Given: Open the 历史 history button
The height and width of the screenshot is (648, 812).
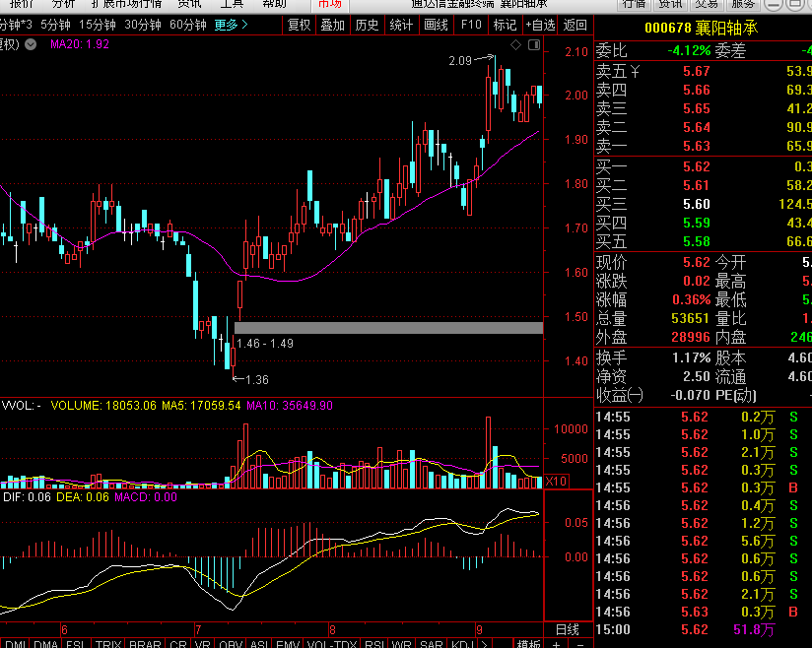Looking at the screenshot, I should pos(368,25).
